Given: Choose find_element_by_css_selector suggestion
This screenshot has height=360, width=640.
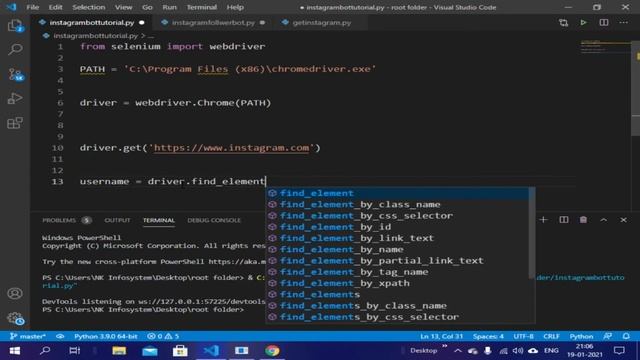Looking at the screenshot, I should (398, 216).
